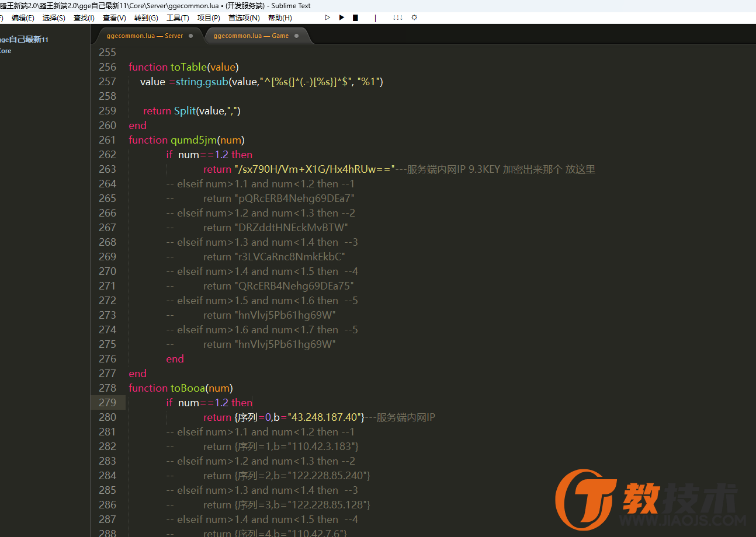Screen dimensions: 756x537
Task: Click line number 261 in the gutter
Action: (107, 140)
